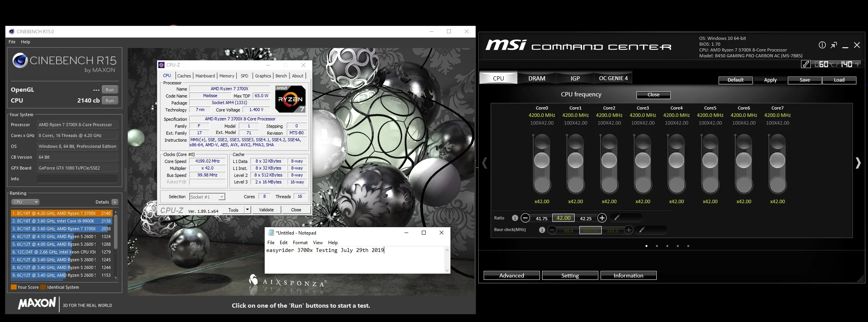Click the Validate button in CPU-Z
The width and height of the screenshot is (868, 322).
click(x=266, y=210)
